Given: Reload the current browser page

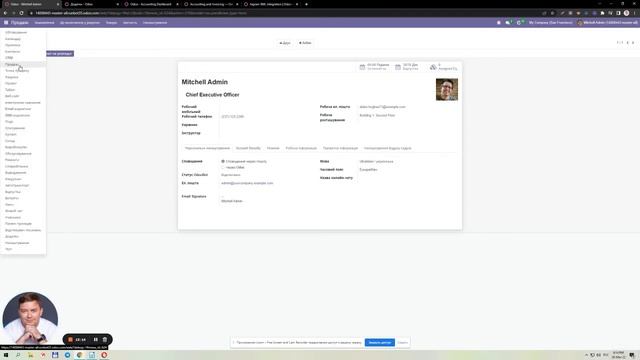Looking at the screenshot, I should pyautogui.click(x=22, y=13).
